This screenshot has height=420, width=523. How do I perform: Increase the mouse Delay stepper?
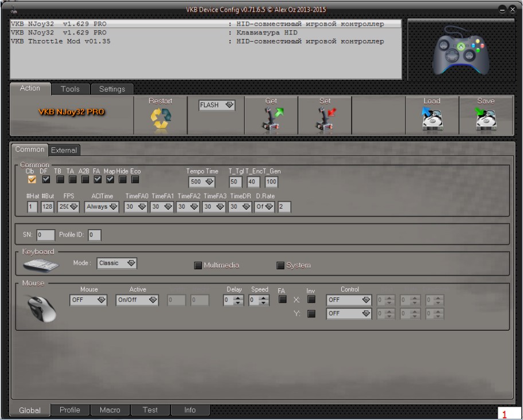click(x=238, y=297)
